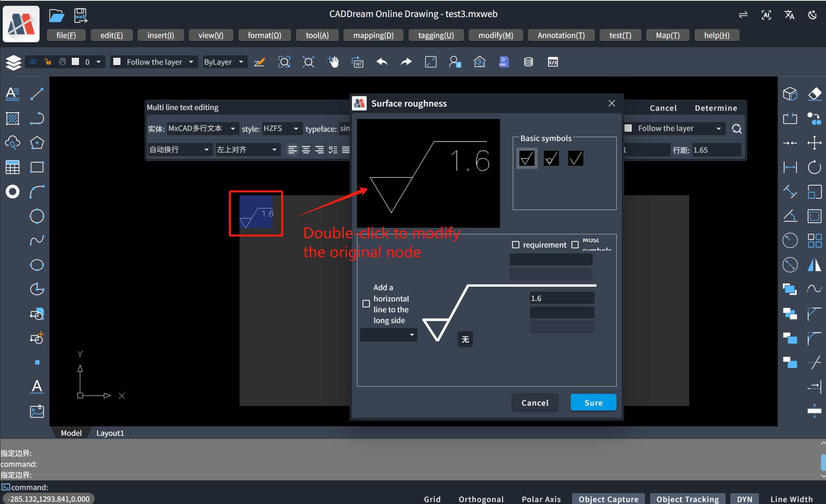Click the 1.6 roughness value field

pos(562,298)
